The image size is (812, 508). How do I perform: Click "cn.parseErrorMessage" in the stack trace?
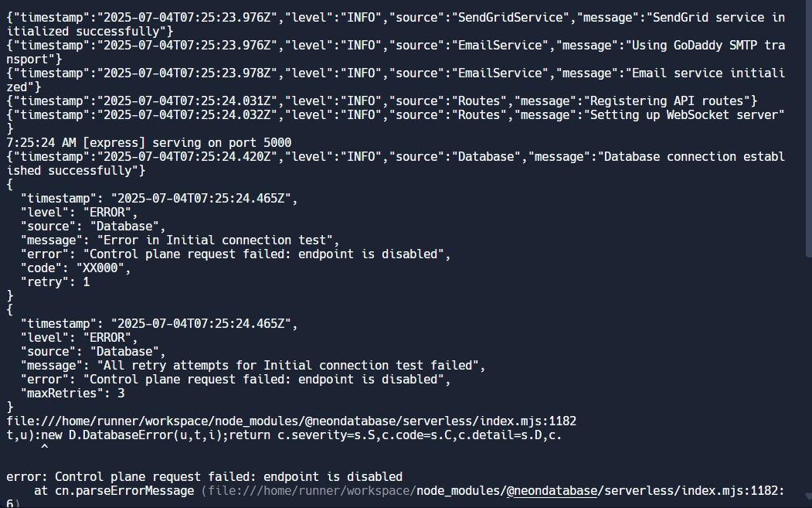pyautogui.click(x=124, y=491)
